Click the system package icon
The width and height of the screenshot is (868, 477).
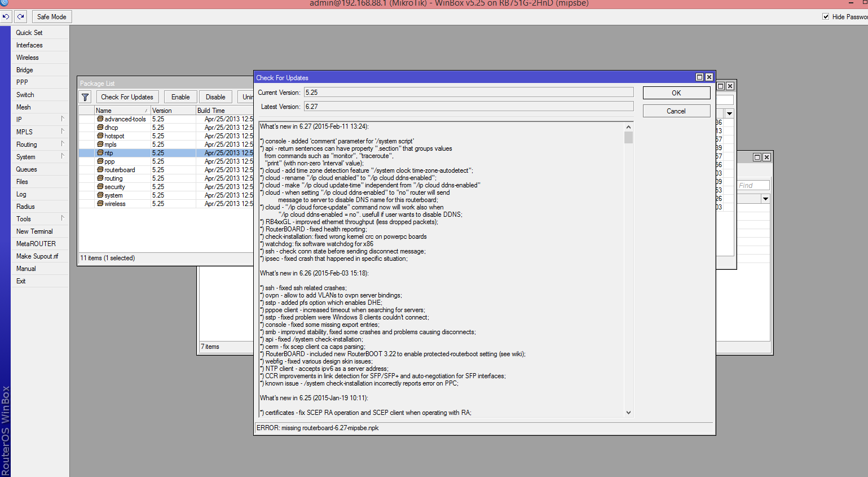tap(100, 195)
